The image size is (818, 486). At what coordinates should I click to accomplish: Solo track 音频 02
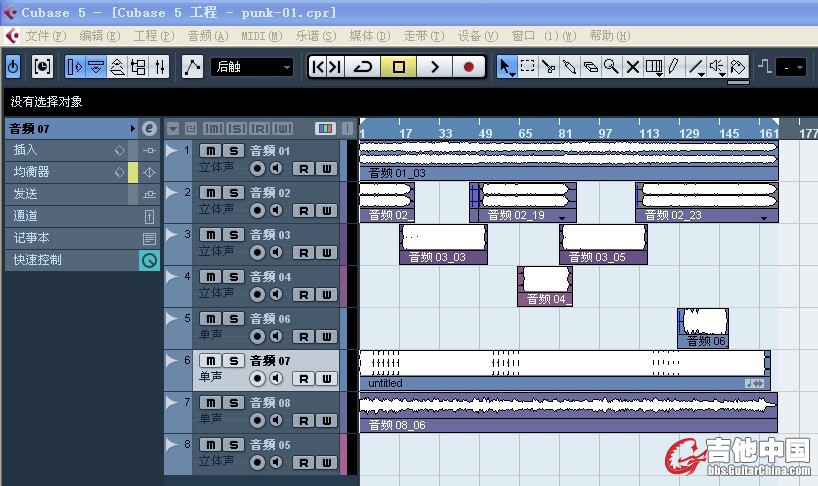click(234, 193)
